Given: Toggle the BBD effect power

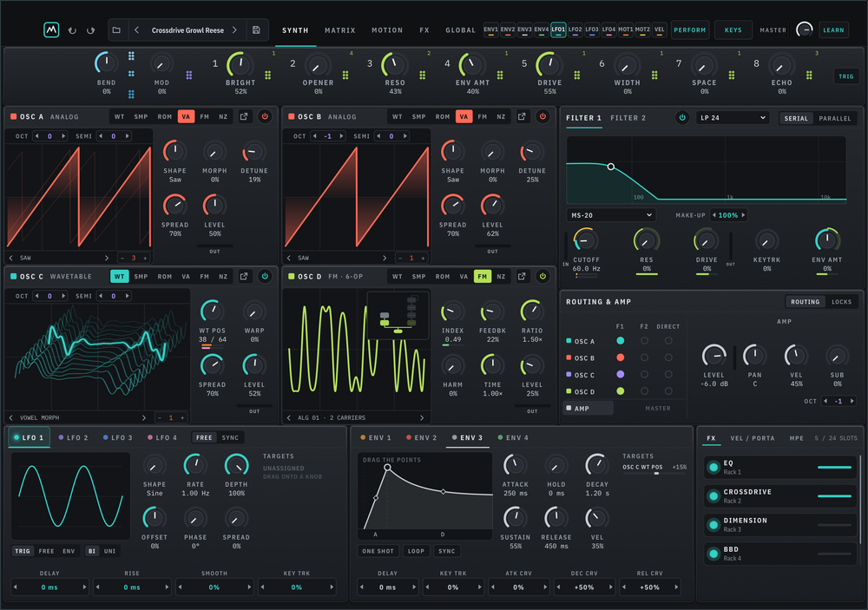Looking at the screenshot, I should [713, 554].
